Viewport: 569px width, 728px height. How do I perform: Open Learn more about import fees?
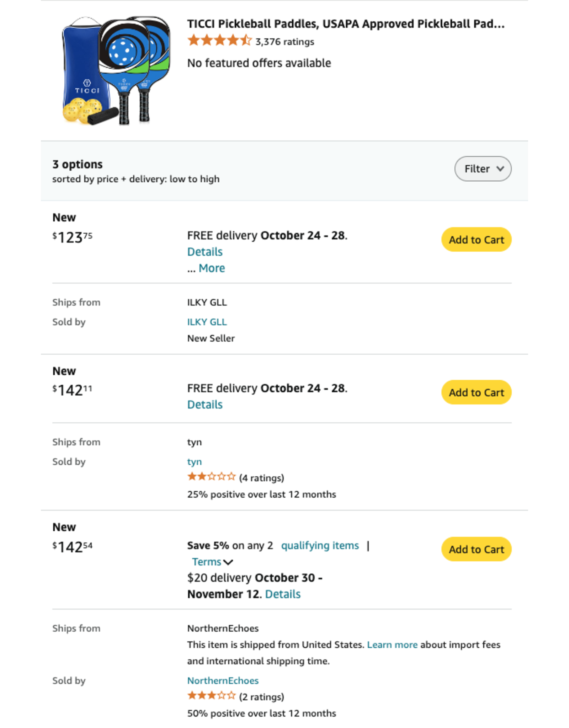coord(392,645)
